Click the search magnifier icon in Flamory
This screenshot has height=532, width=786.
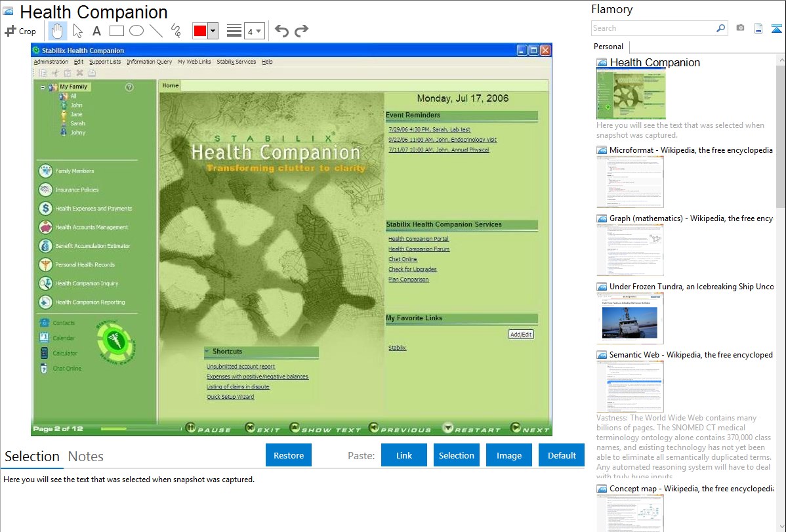tap(721, 28)
